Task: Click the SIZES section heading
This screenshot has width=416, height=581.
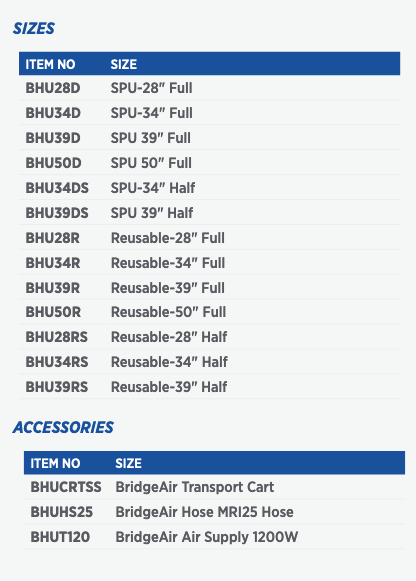Action: pos(34,29)
